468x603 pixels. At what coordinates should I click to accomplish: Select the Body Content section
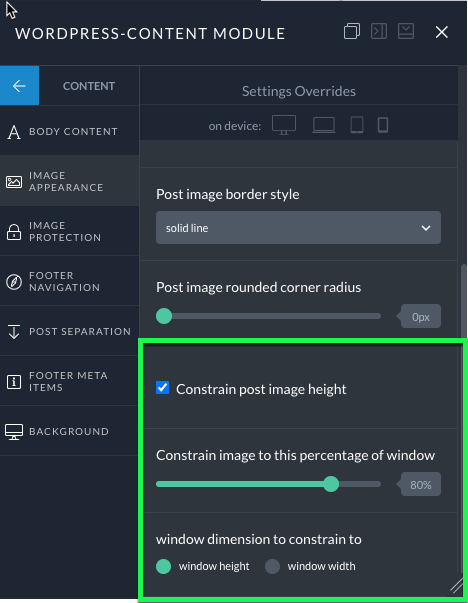tap(69, 132)
